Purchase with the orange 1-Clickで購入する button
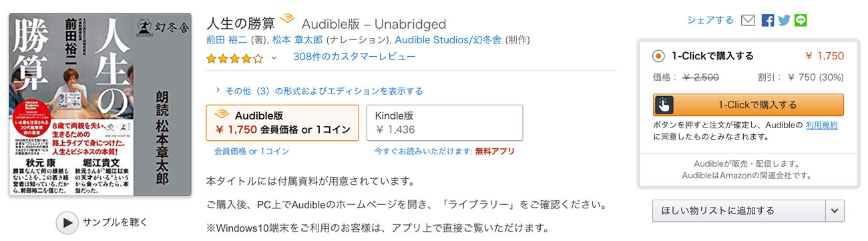 748,105
